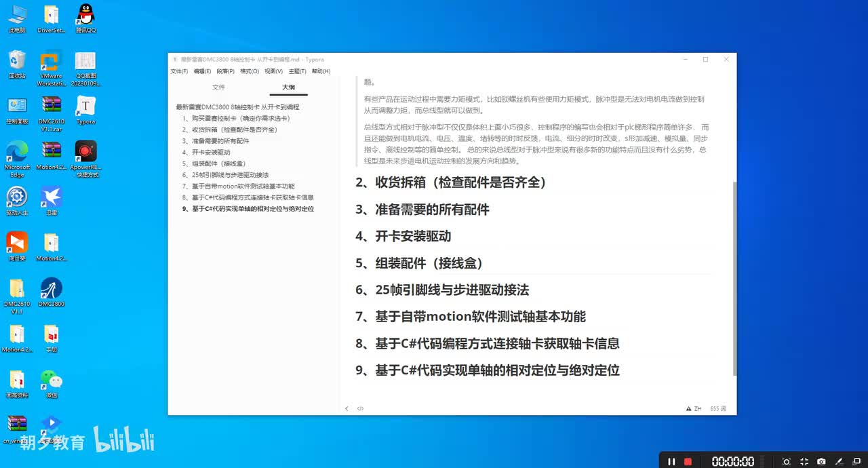Open the 视图(V) menu

[274, 71]
